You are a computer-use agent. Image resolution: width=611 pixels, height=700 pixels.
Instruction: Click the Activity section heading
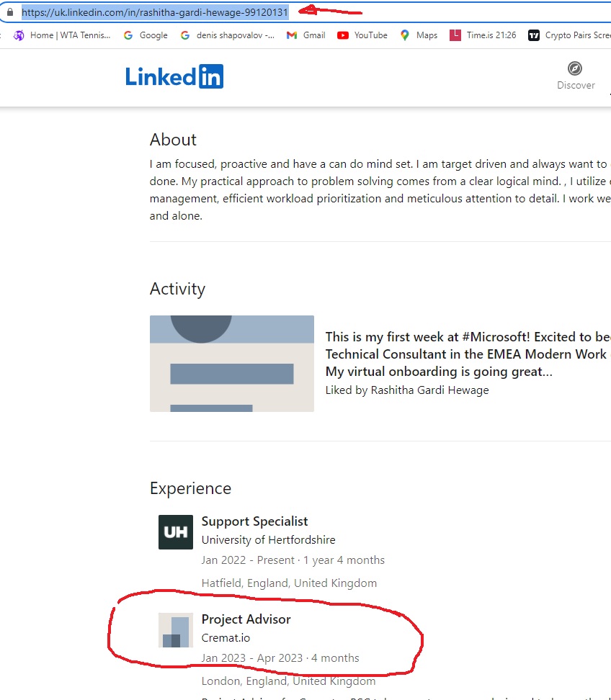click(x=177, y=289)
